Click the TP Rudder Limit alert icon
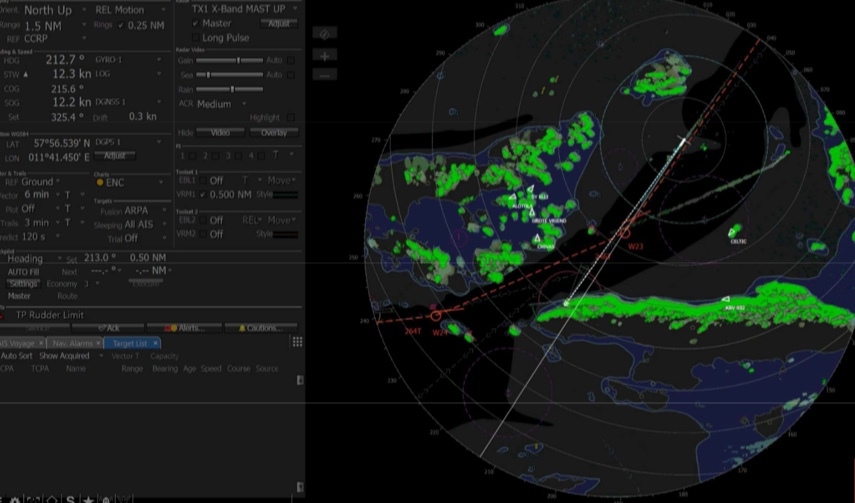This screenshot has width=855, height=503. pyautogui.click(x=2, y=315)
